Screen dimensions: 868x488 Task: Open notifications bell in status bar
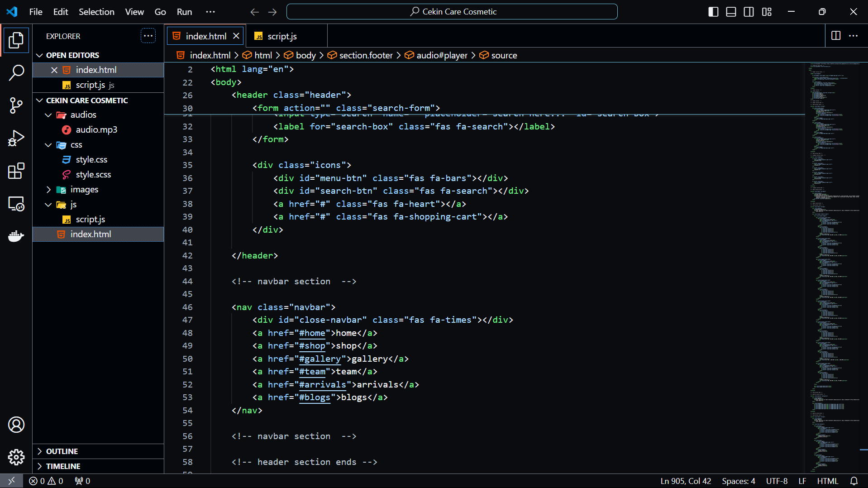point(854,481)
